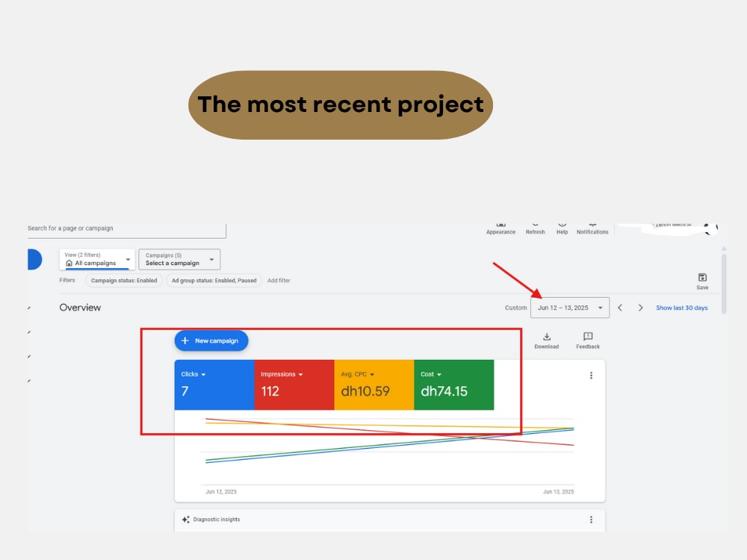This screenshot has width=747, height=560.
Task: Open the Appearance settings icon
Action: click(x=500, y=228)
